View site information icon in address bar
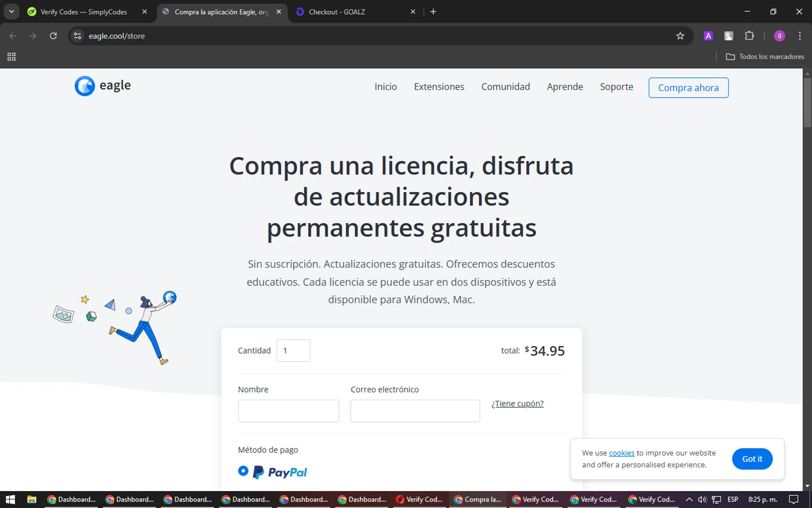Screen dimensions: 812x508 pos(77,36)
